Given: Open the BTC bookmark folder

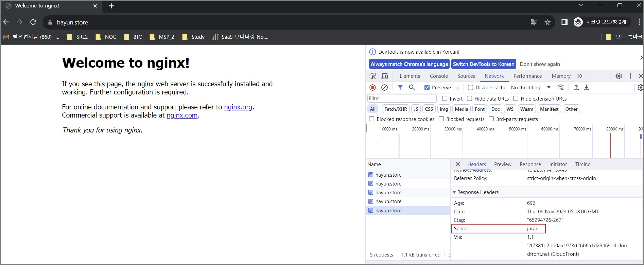Looking at the screenshot, I should (x=133, y=37).
